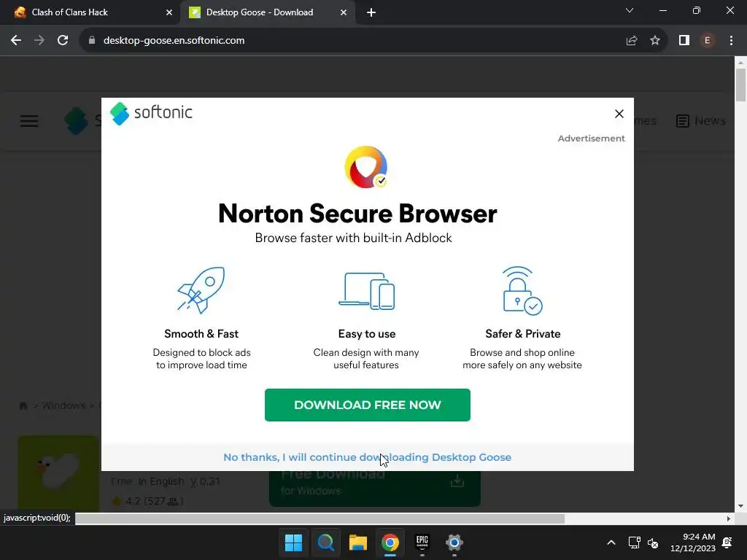Reload the current page

click(x=63, y=41)
